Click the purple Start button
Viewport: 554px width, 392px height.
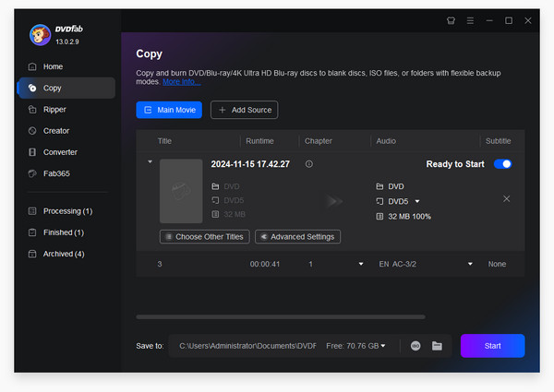coord(492,346)
